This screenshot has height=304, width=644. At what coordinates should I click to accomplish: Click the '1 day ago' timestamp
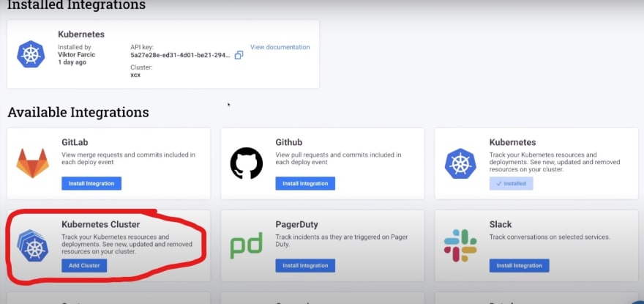pyautogui.click(x=72, y=62)
